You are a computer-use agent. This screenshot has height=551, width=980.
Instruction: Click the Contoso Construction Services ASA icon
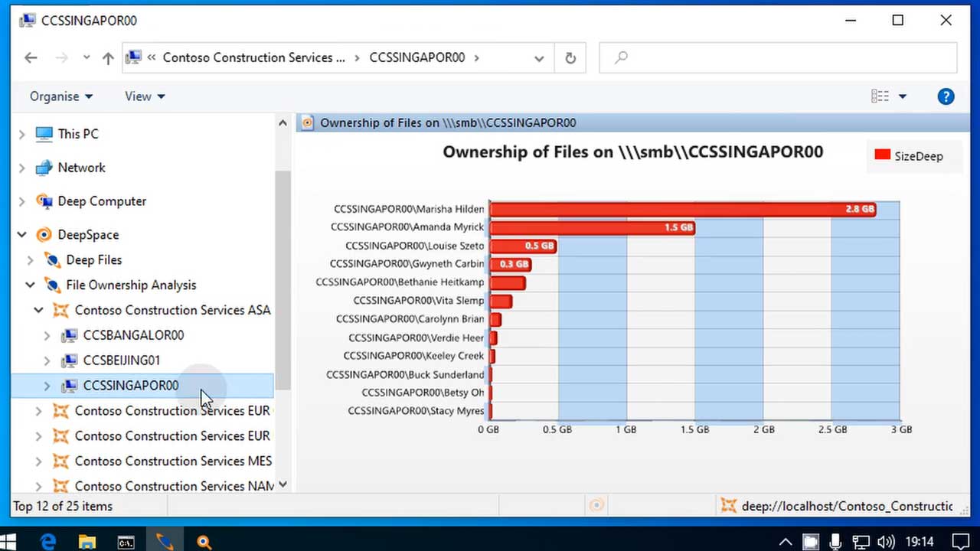pos(60,311)
